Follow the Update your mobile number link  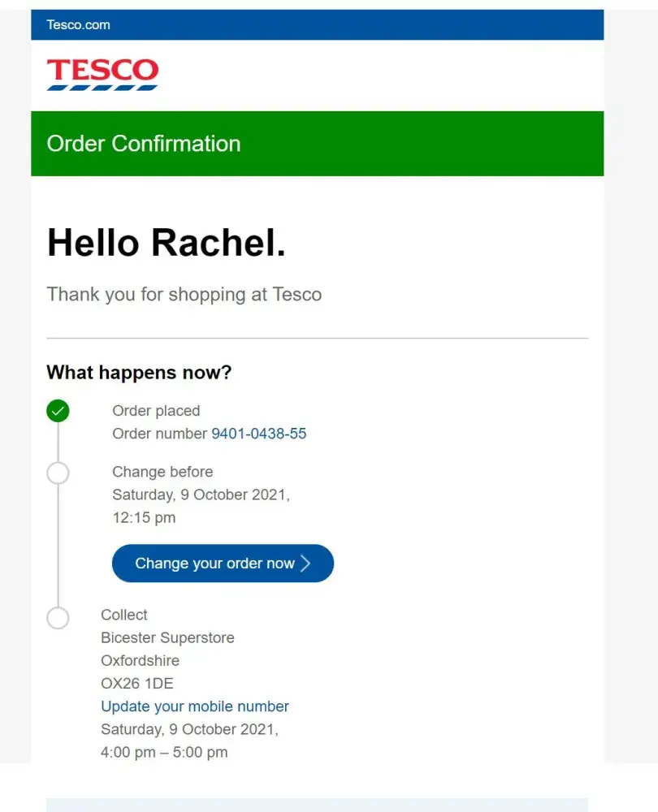click(195, 706)
